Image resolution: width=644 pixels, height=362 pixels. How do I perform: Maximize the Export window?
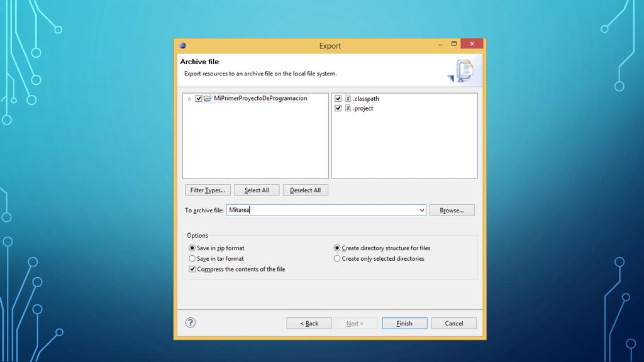pos(454,44)
